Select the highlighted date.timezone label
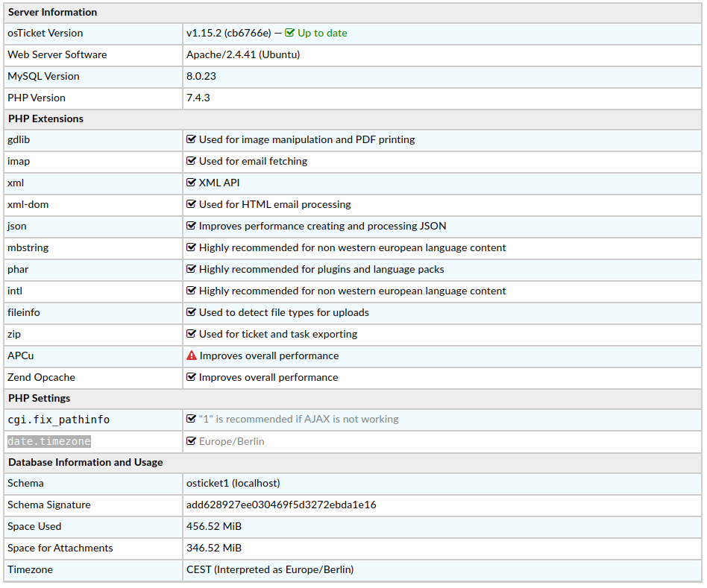 pyautogui.click(x=49, y=442)
